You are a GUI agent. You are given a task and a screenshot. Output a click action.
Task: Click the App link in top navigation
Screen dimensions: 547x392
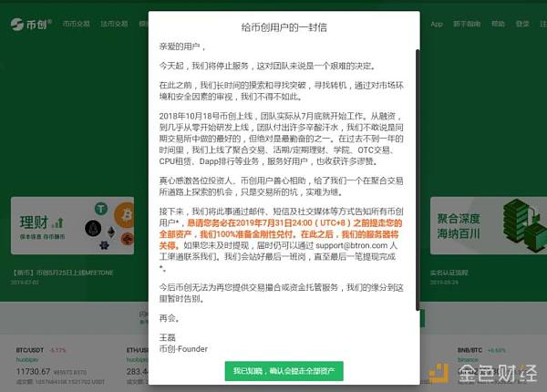pyautogui.click(x=437, y=24)
